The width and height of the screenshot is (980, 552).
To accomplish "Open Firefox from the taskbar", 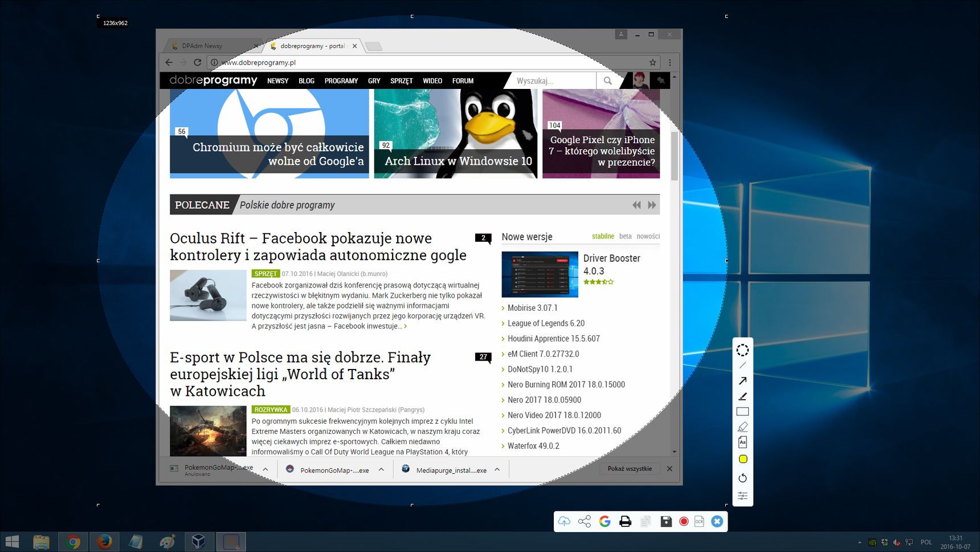I will click(x=104, y=541).
